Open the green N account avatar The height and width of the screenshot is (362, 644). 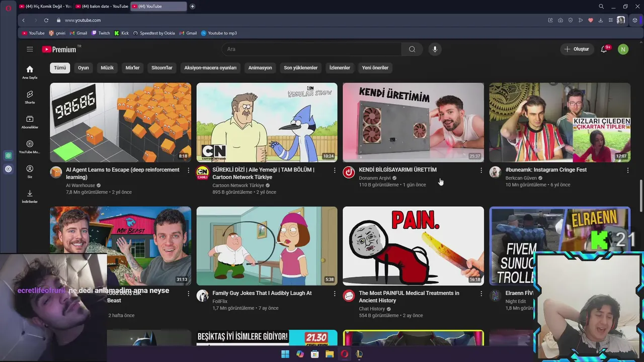point(623,49)
